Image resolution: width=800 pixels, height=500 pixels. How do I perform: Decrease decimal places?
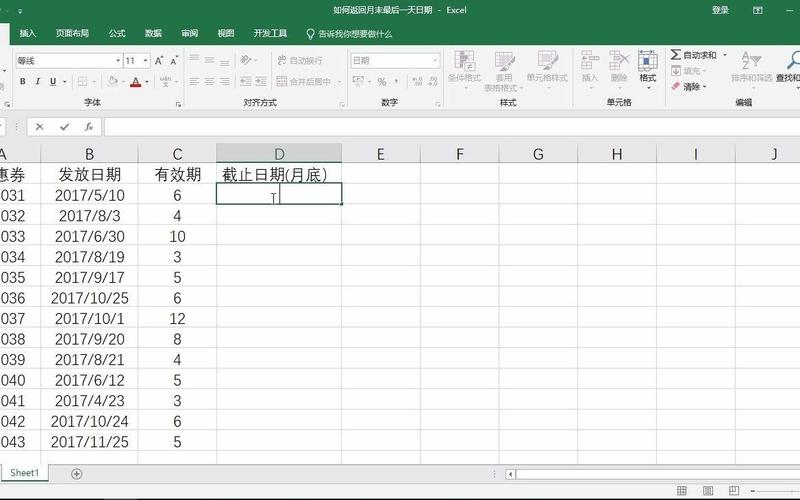[433, 82]
